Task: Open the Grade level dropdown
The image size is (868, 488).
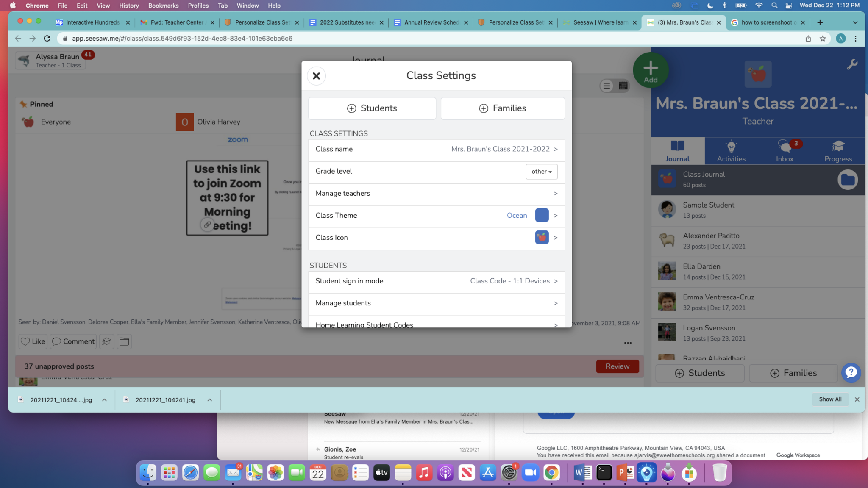Action: pos(541,172)
